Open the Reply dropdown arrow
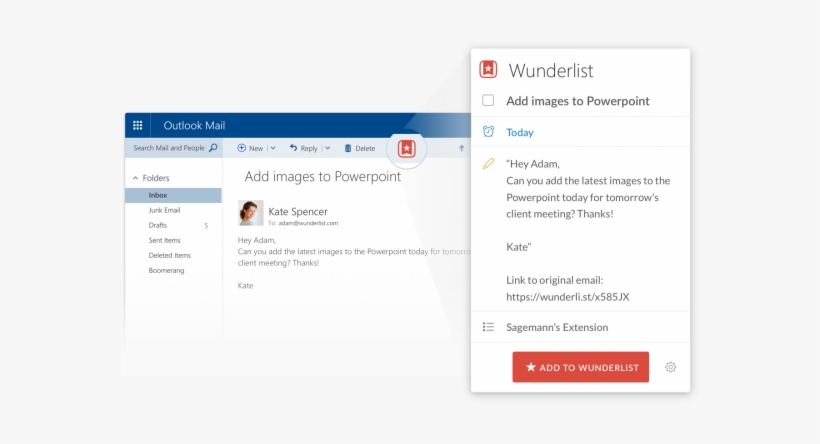The image size is (820, 444). (x=327, y=148)
